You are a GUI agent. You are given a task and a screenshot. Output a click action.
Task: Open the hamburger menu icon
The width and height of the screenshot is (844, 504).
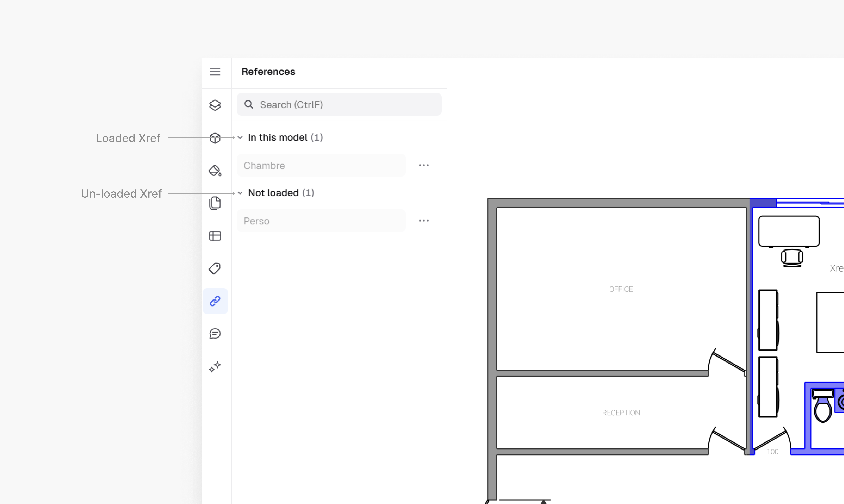click(x=215, y=72)
